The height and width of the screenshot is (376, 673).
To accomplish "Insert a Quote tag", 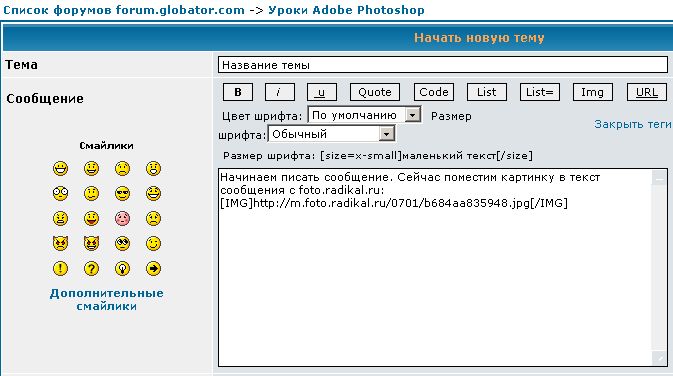I will [375, 92].
